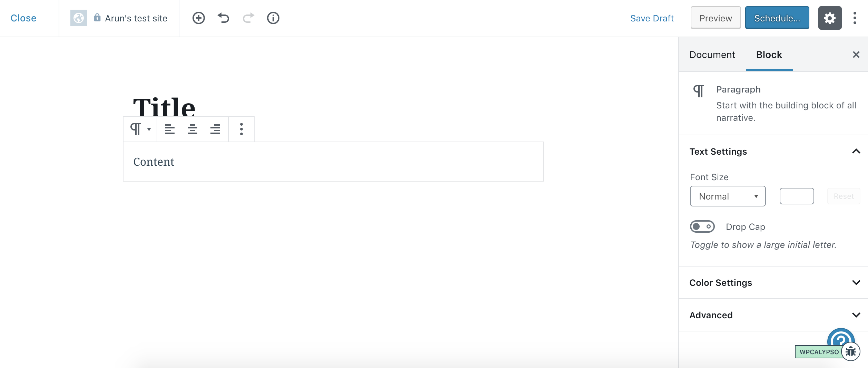Open the editor more options menu

[x=856, y=18]
